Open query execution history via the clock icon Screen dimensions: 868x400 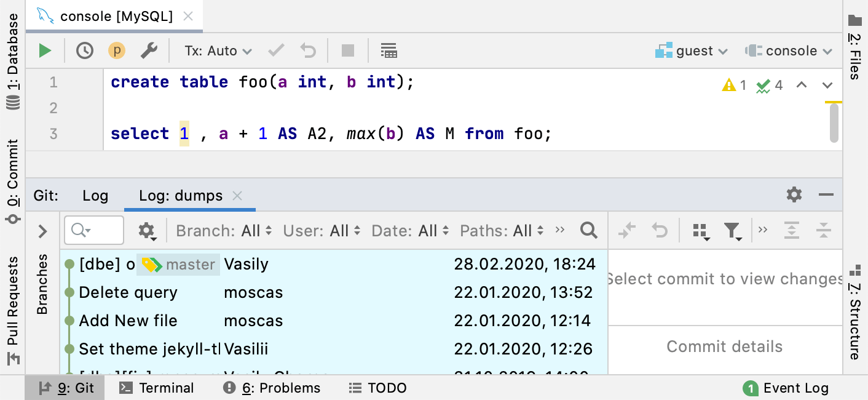pos(84,50)
